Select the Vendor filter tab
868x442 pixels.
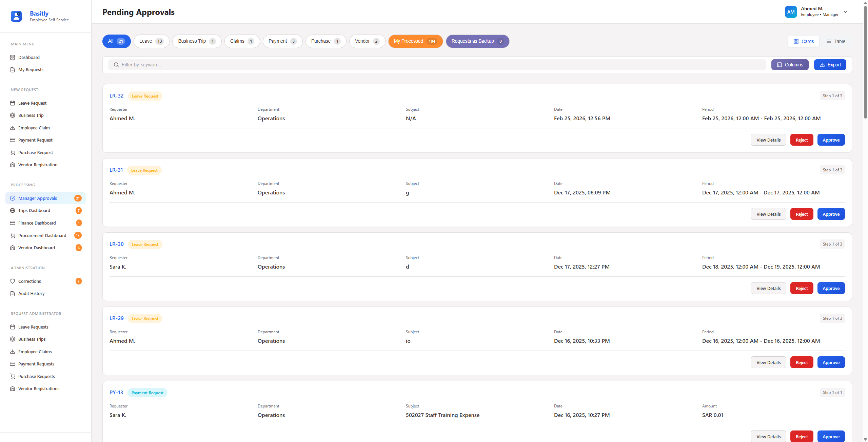(x=367, y=41)
